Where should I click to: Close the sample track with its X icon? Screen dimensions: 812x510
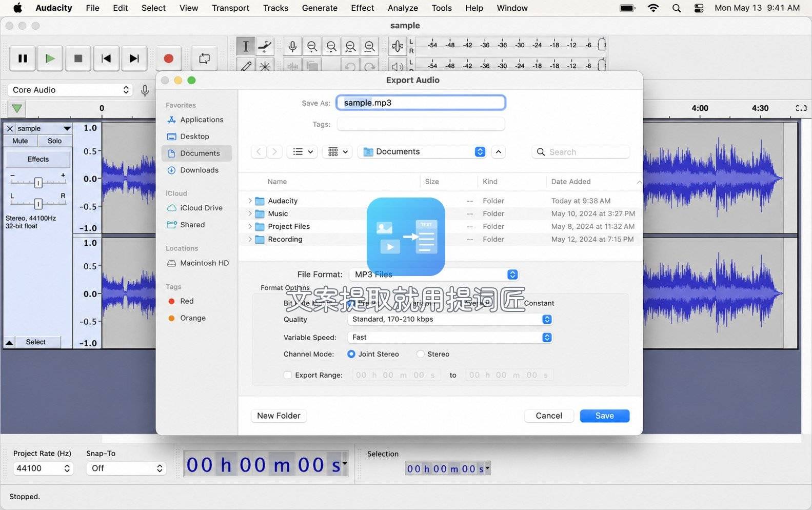tap(10, 128)
